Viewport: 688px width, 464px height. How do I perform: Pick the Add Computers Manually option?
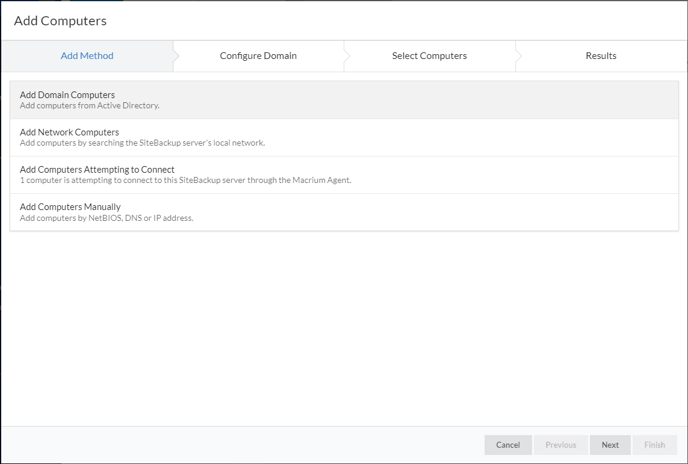click(344, 212)
